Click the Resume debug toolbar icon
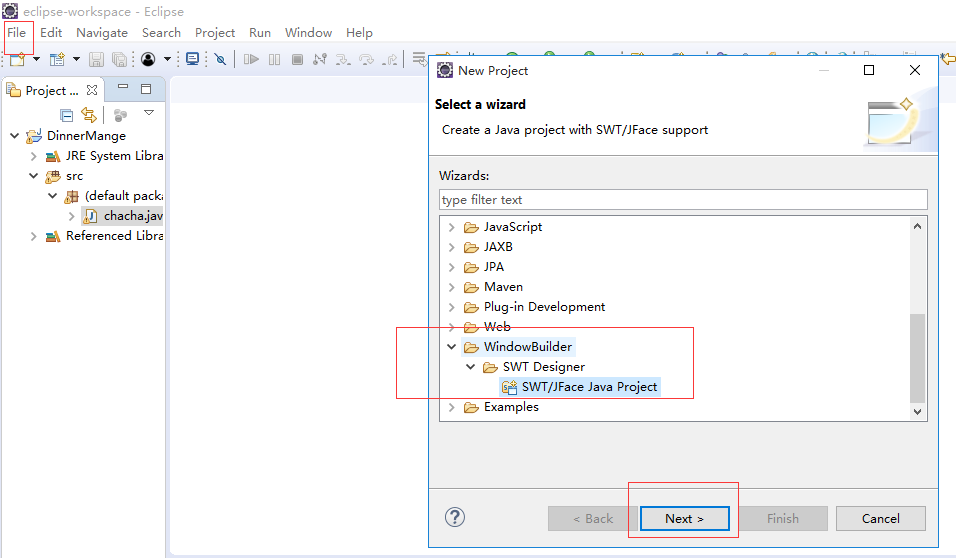This screenshot has height=558, width=956. pos(251,59)
